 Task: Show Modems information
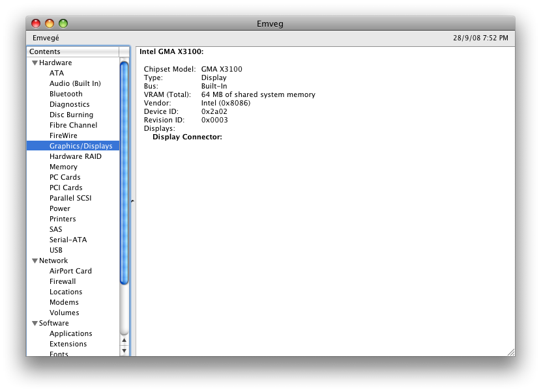[64, 302]
